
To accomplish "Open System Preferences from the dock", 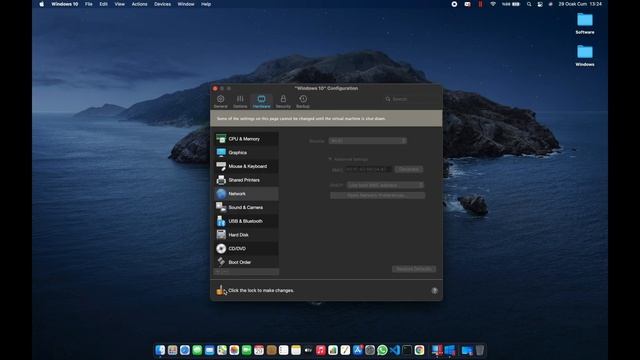I will click(x=370, y=350).
